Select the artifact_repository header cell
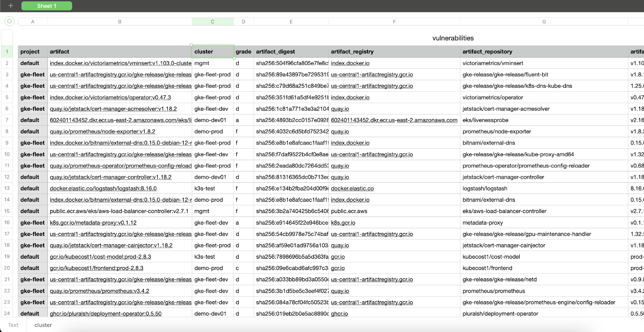The image size is (644, 332). (x=544, y=52)
